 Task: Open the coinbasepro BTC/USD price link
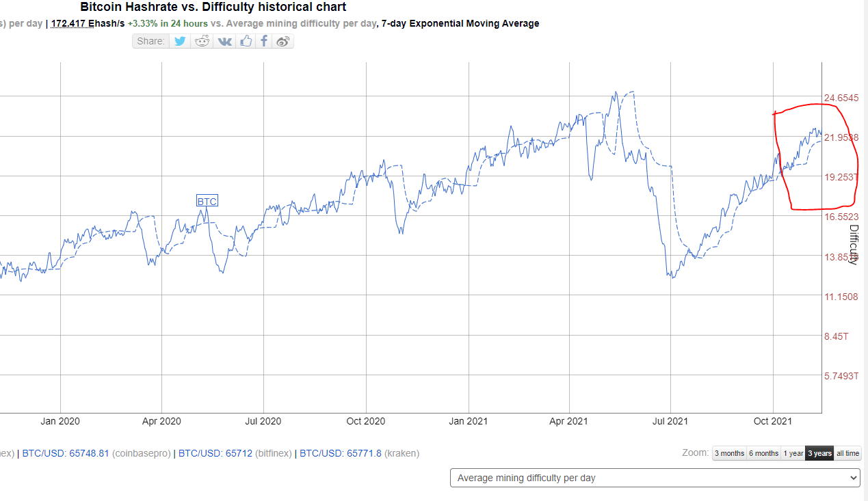pyautogui.click(x=66, y=453)
